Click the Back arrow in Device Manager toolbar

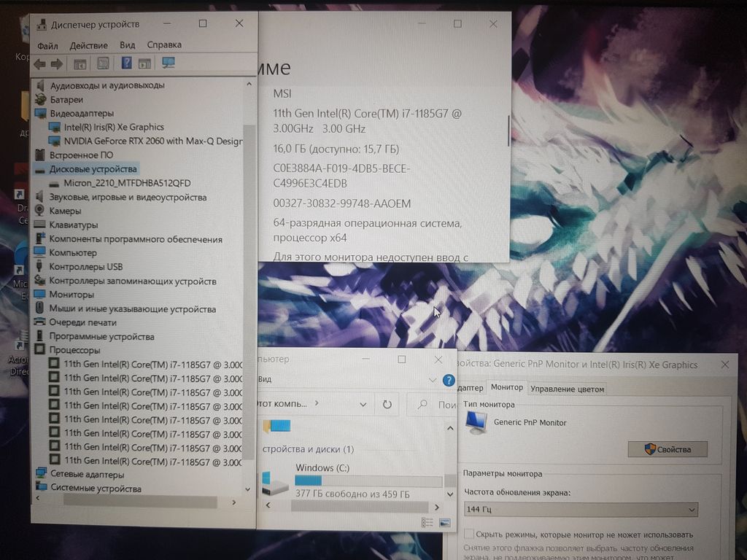point(40,63)
